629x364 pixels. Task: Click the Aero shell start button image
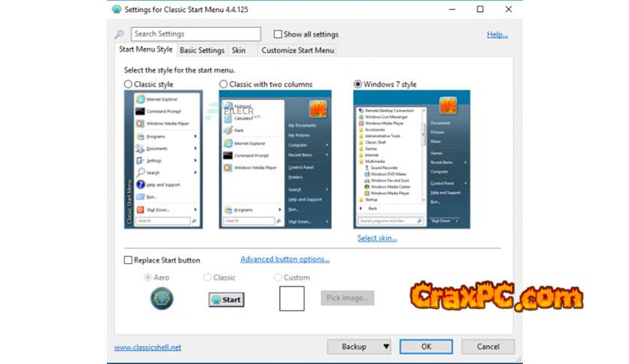pos(162,299)
